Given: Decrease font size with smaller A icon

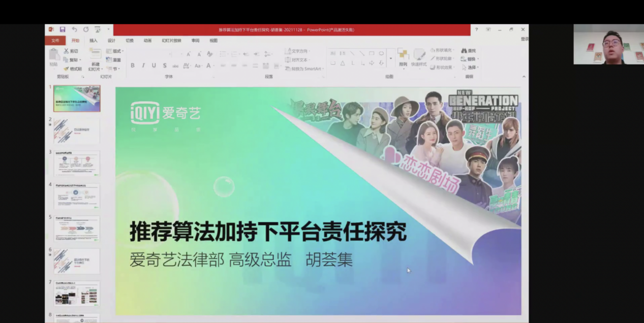Looking at the screenshot, I should 199,54.
